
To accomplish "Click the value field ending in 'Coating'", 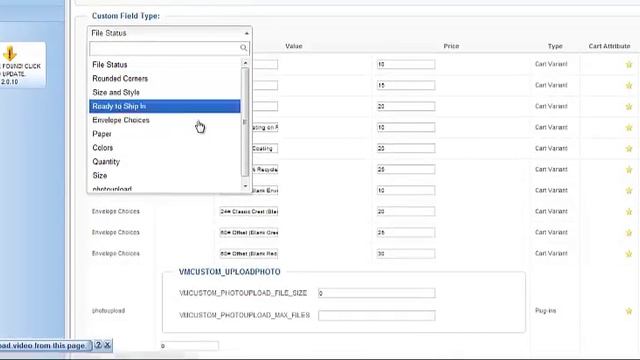I will pyautogui.click(x=265, y=149).
